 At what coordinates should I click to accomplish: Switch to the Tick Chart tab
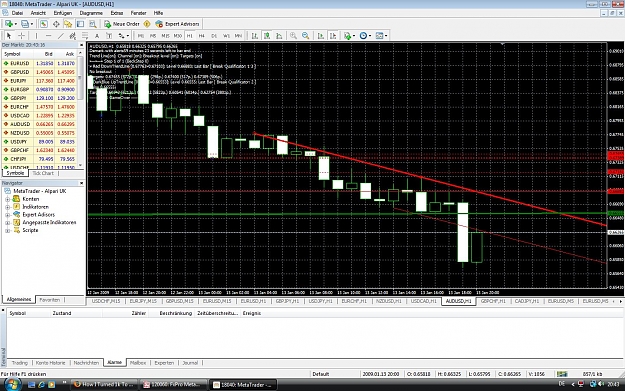pos(43,173)
